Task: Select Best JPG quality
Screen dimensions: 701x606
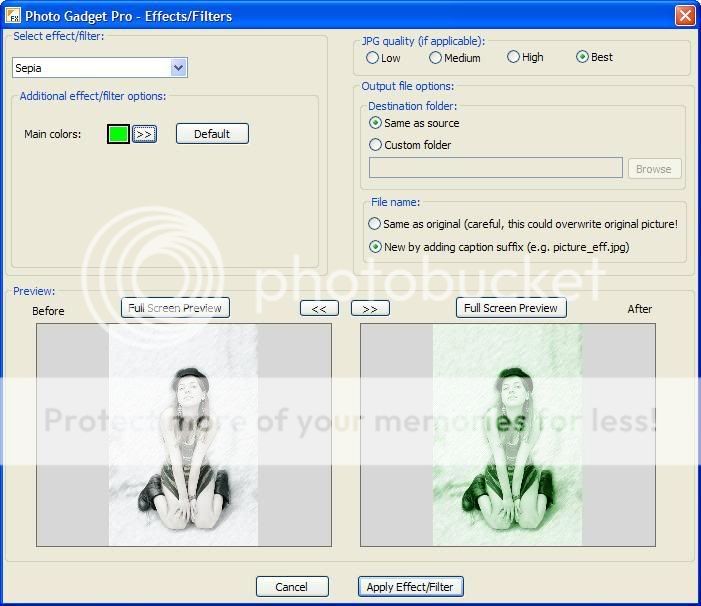Action: point(583,57)
